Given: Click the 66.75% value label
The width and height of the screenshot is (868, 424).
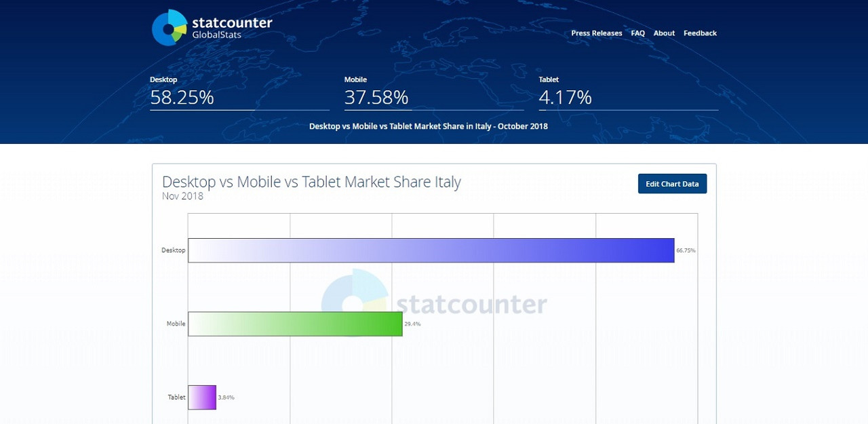Looking at the screenshot, I should [x=686, y=250].
